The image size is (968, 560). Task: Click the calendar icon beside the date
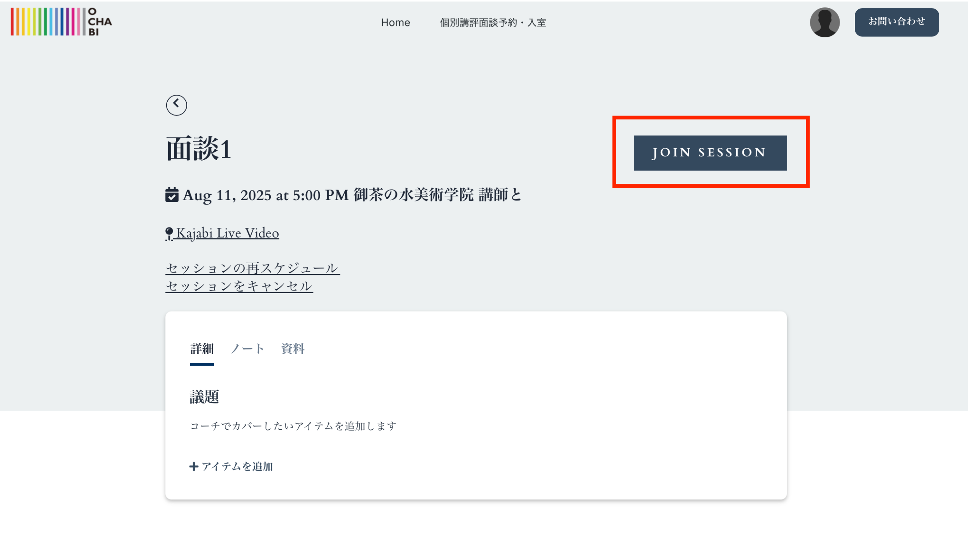point(172,195)
